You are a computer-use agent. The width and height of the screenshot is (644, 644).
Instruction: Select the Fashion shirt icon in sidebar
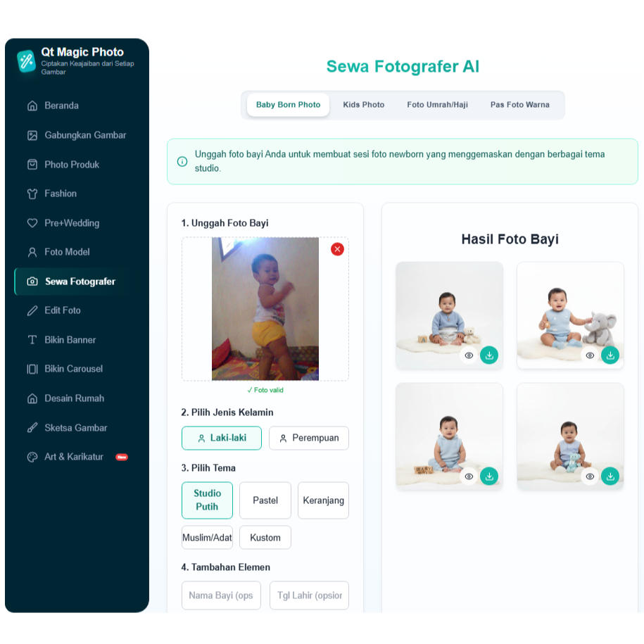coord(32,194)
